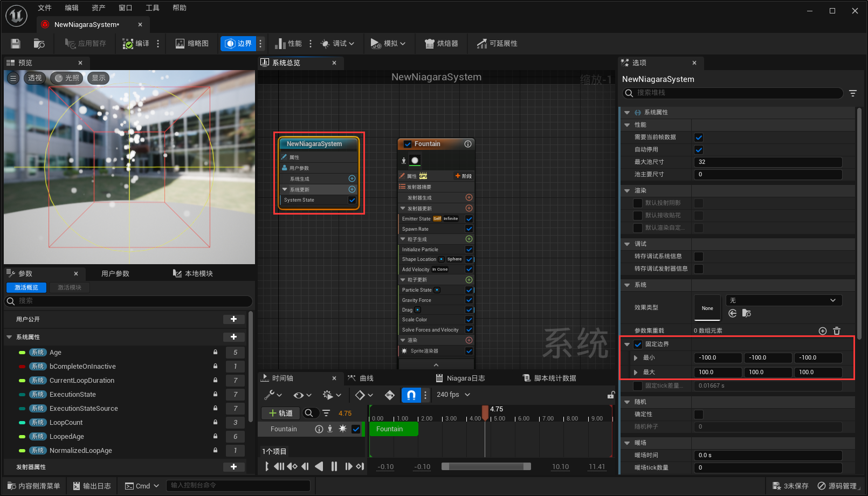
Task: Toggle the Fountain emitter enabled checkbox
Action: click(x=408, y=144)
